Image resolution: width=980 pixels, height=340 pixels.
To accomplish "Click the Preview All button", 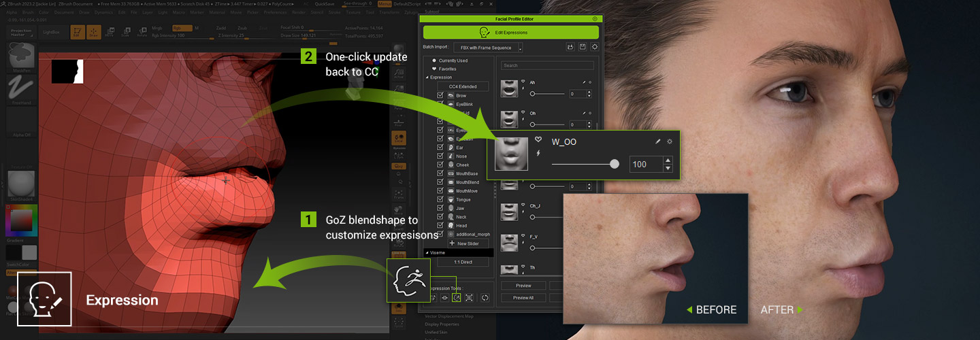I will (523, 298).
